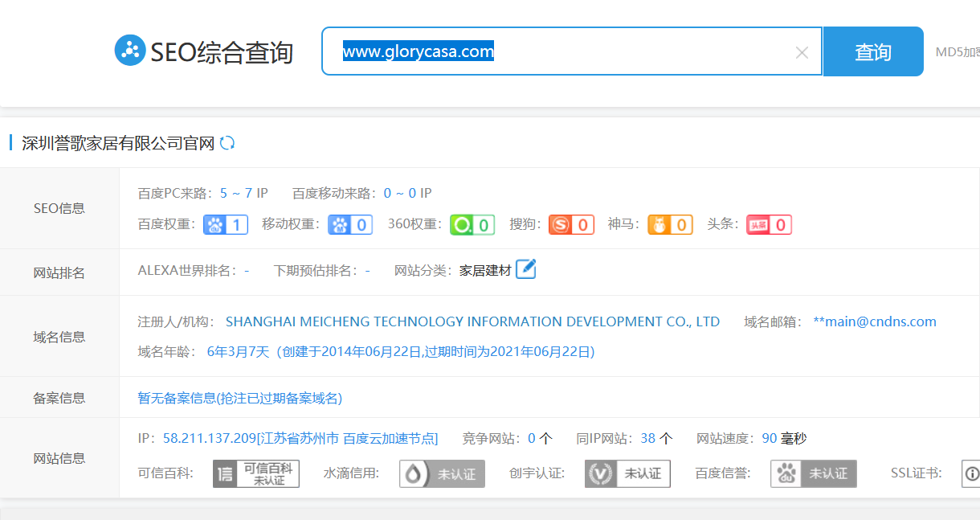This screenshot has height=520, width=980.
Task: Click the SEO信息 row label
Action: click(x=59, y=208)
